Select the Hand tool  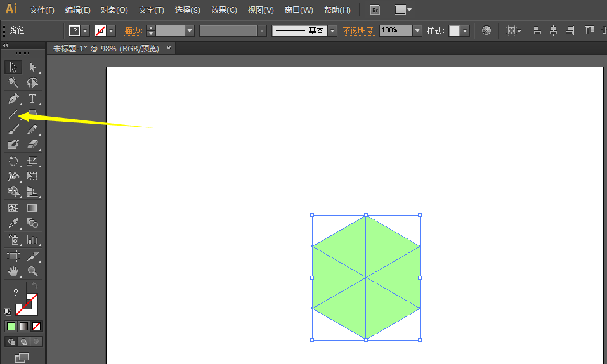click(x=13, y=271)
